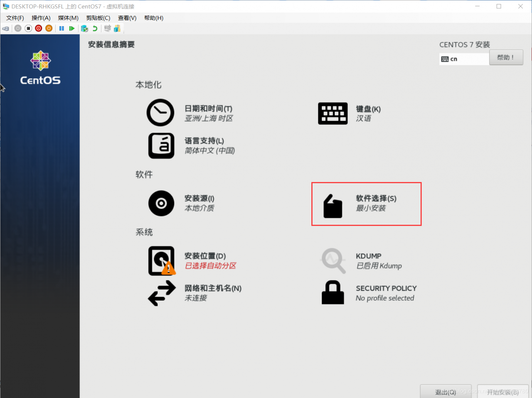
Task: Click the 帮助！ help button
Action: [x=506, y=57]
